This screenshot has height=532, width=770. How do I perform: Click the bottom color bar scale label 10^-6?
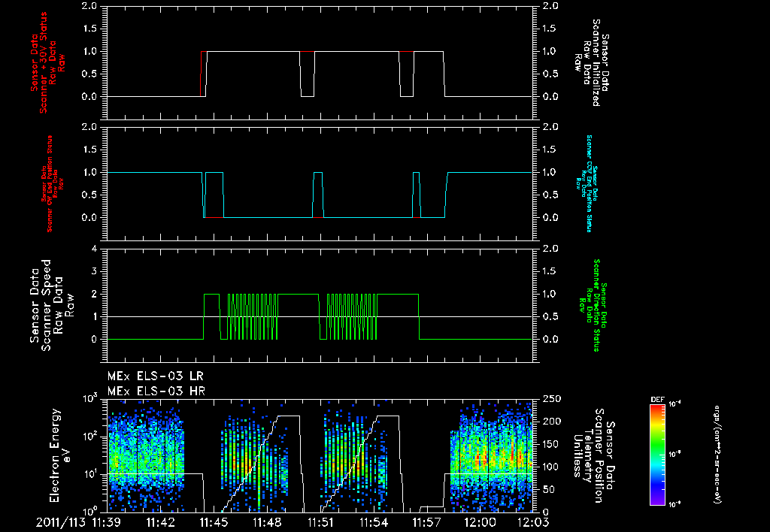tap(675, 504)
